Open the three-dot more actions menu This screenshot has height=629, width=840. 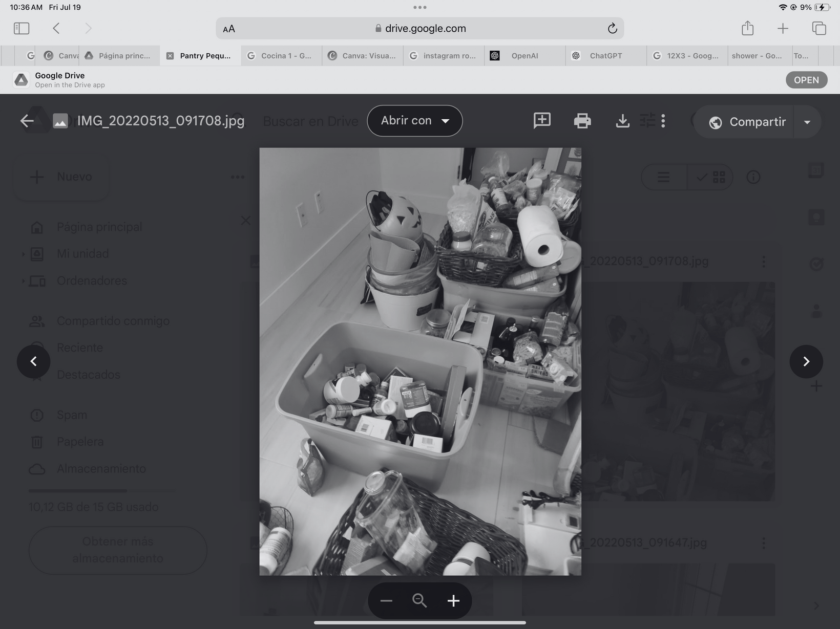pyautogui.click(x=663, y=121)
